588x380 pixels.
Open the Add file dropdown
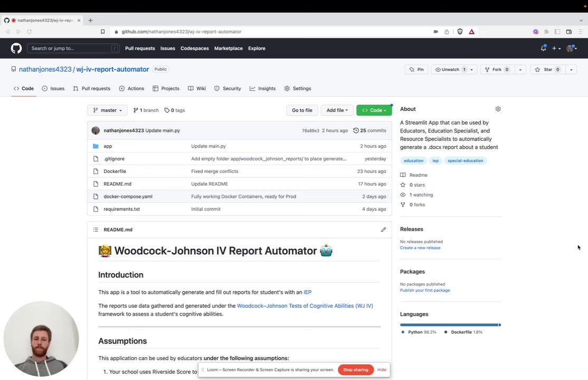tap(337, 110)
